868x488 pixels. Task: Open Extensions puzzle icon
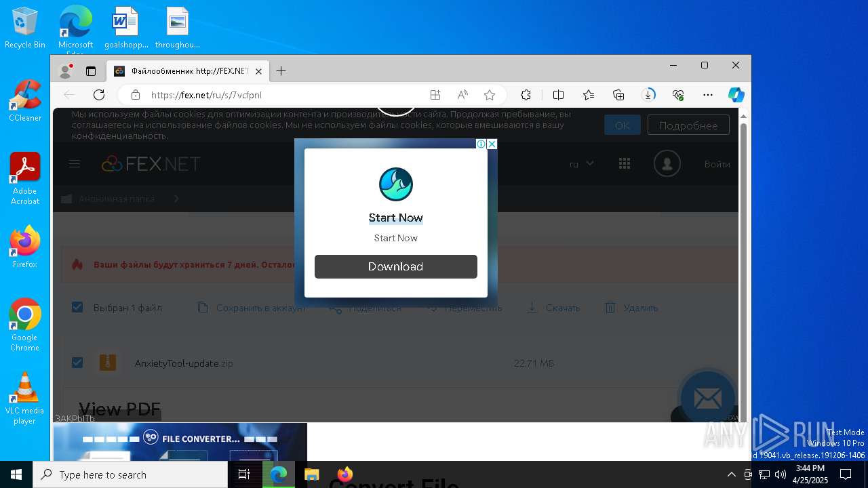(x=526, y=95)
